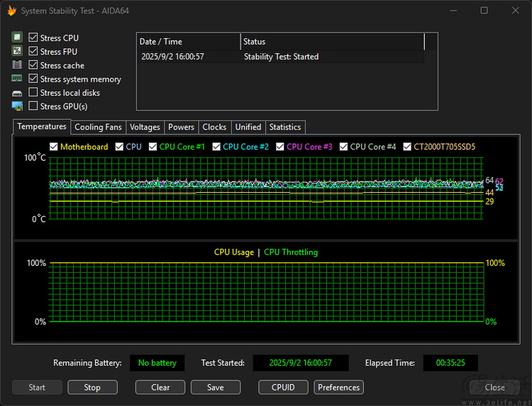The image size is (532, 406).
Task: Toggle the Motherboard temperature graph checkbox
Action: tap(54, 147)
